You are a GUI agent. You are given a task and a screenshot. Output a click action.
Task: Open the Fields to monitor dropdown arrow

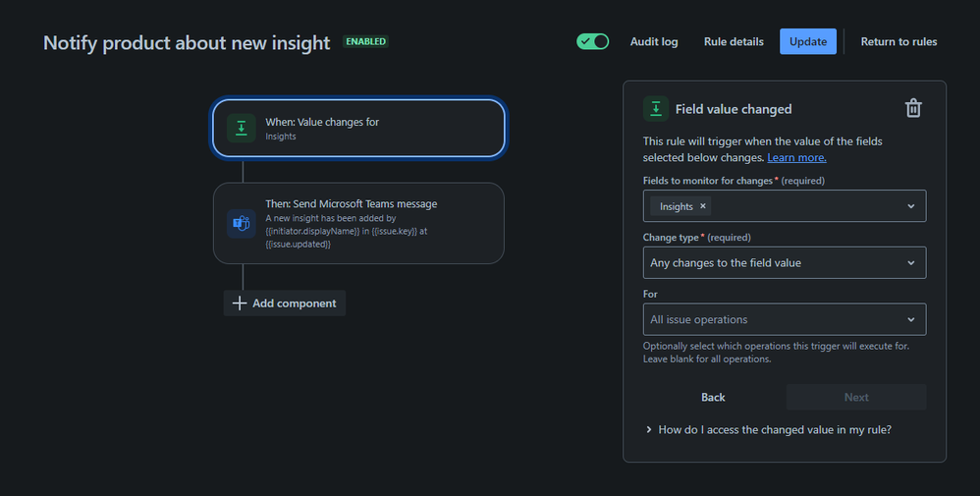[x=910, y=206]
